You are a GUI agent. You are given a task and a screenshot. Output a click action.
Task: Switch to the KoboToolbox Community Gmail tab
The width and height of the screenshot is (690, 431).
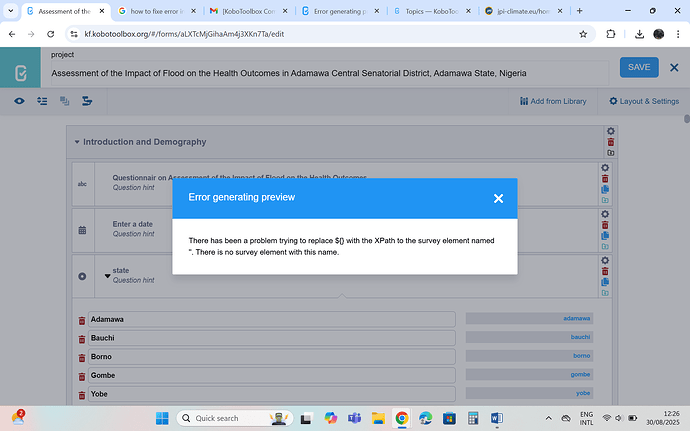(249, 11)
